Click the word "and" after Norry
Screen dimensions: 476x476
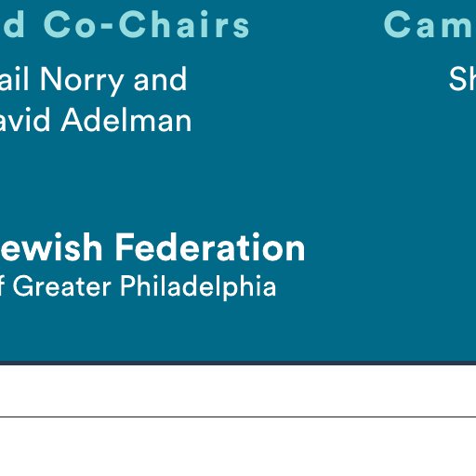[160, 79]
